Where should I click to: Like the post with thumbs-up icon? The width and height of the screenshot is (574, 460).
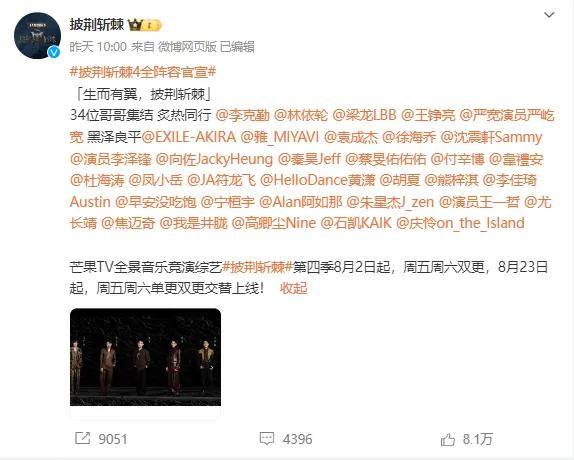448,439
